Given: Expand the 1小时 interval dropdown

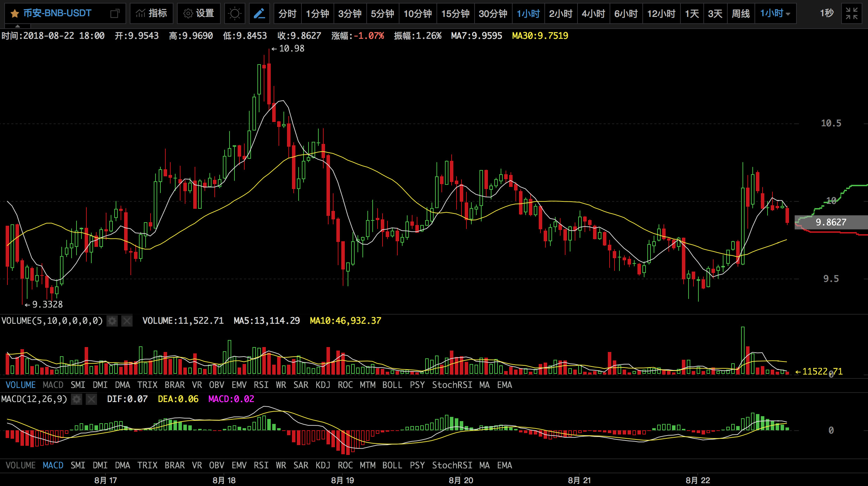Looking at the screenshot, I should click(775, 14).
